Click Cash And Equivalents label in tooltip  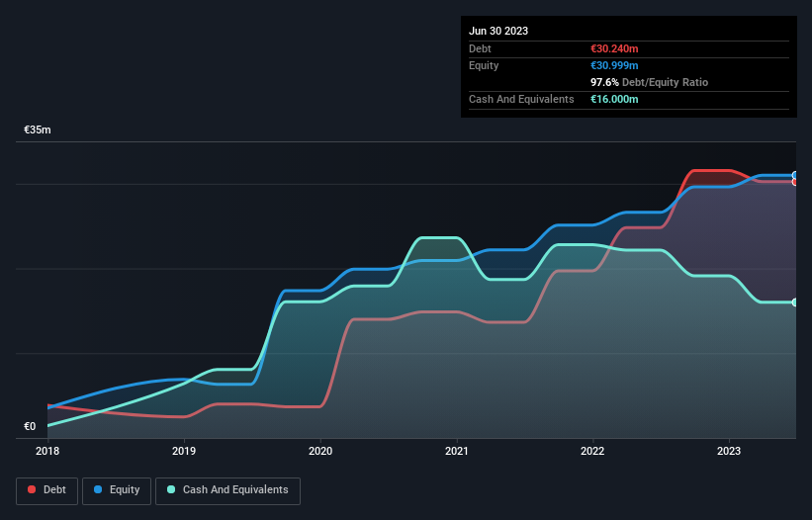click(521, 99)
